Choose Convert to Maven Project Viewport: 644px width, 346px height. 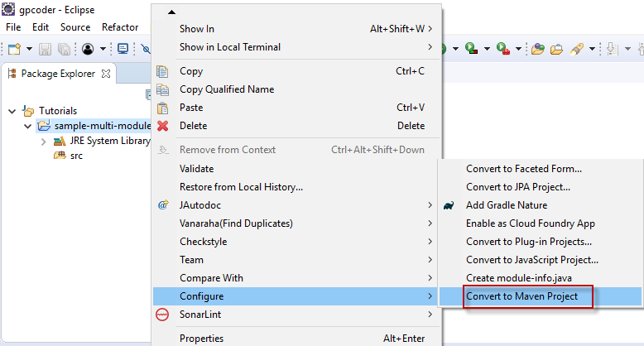click(521, 296)
